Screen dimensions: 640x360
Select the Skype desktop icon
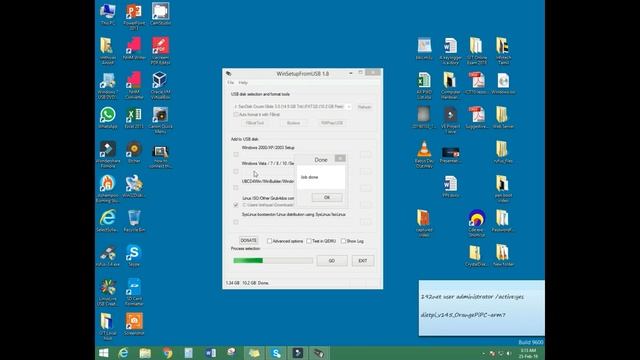(x=134, y=256)
